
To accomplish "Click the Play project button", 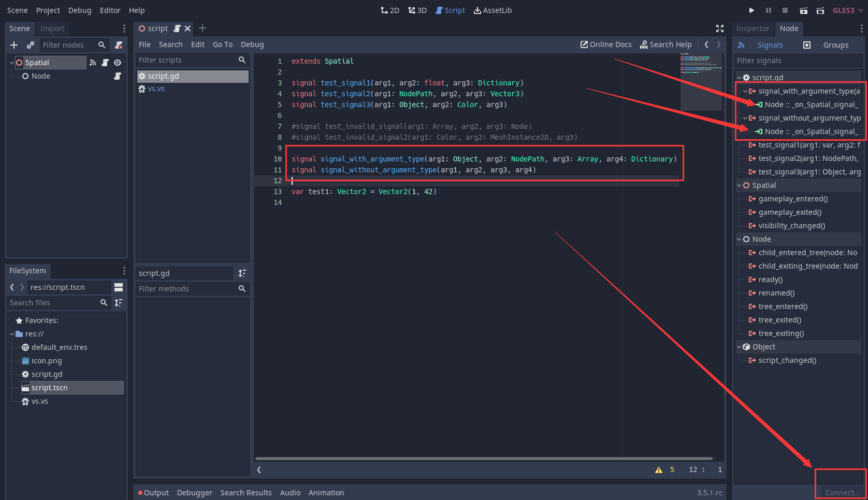I will pyautogui.click(x=751, y=10).
